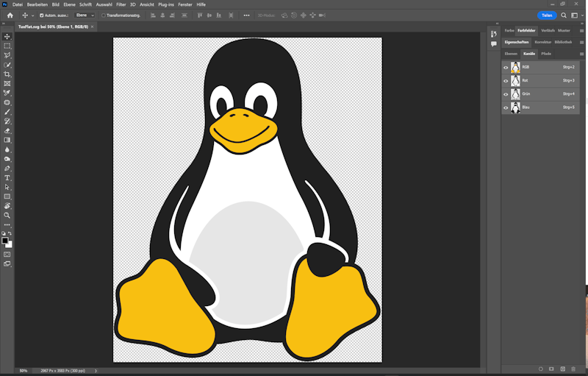The height and width of the screenshot is (376, 588).
Task: Open the Ebene auto-select dropdown
Action: click(x=85, y=15)
